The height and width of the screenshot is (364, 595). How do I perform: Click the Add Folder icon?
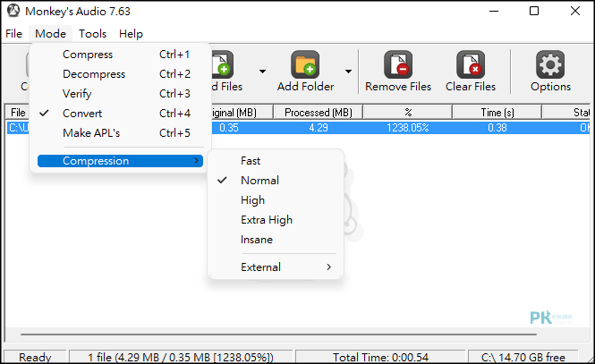point(305,64)
